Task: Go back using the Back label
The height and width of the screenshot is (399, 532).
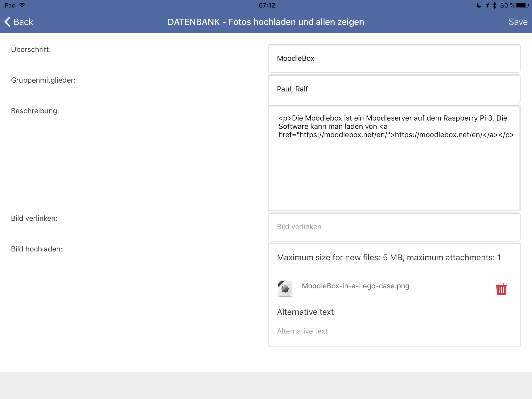Action: (x=23, y=22)
